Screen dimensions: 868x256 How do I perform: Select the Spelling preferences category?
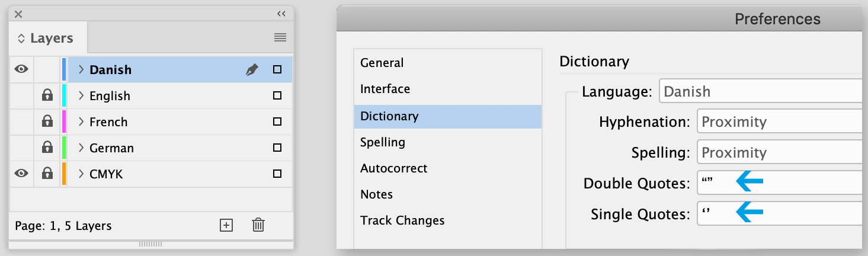tap(383, 142)
